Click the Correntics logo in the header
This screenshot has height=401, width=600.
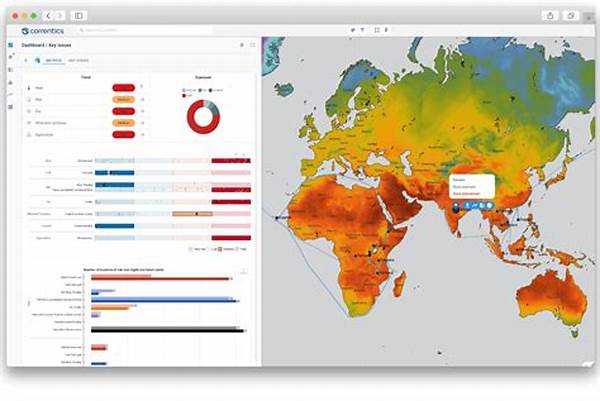[44, 32]
